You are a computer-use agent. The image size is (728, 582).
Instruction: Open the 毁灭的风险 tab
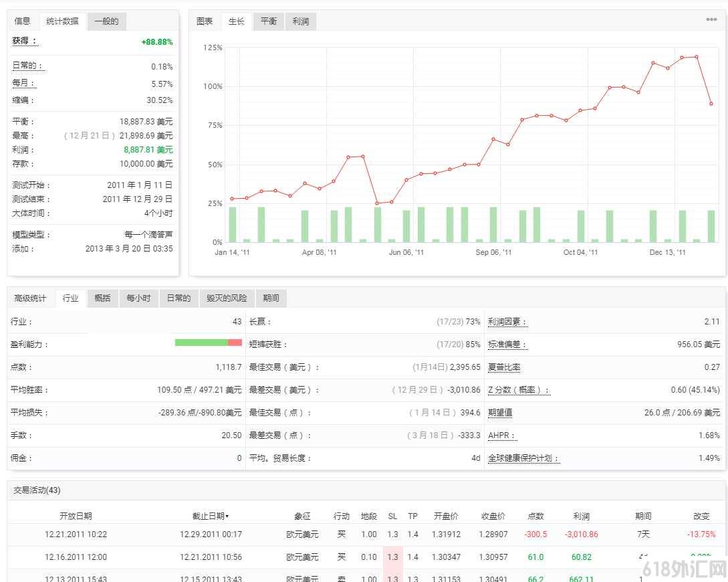227,298
